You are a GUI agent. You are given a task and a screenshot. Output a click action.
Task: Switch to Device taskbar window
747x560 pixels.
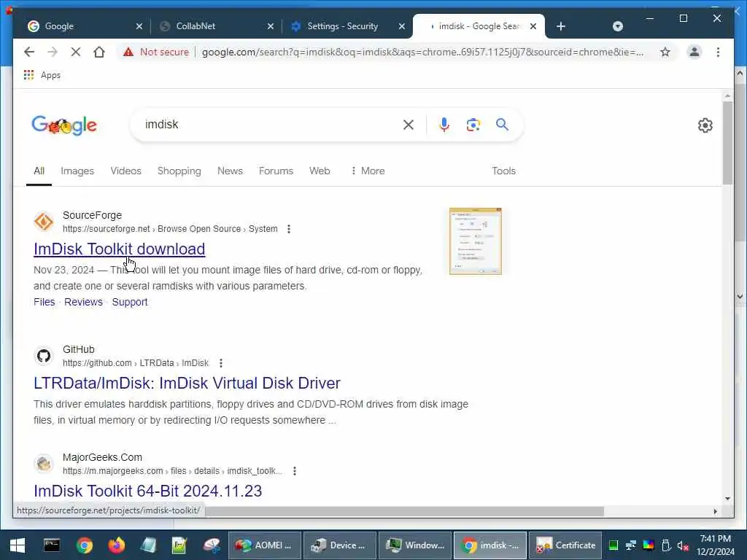340,545
